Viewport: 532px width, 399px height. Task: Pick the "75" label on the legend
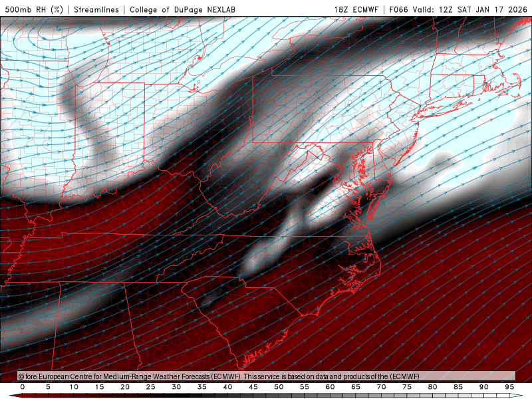407,387
